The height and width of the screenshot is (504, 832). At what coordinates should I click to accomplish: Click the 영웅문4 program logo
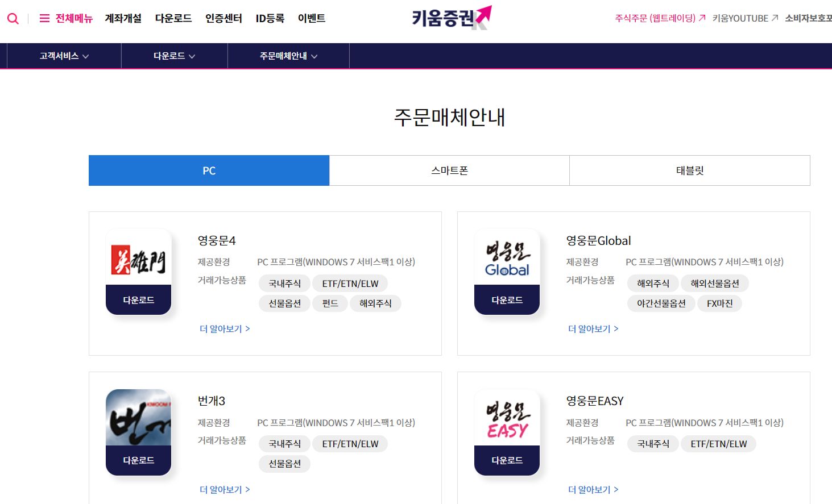(138, 257)
